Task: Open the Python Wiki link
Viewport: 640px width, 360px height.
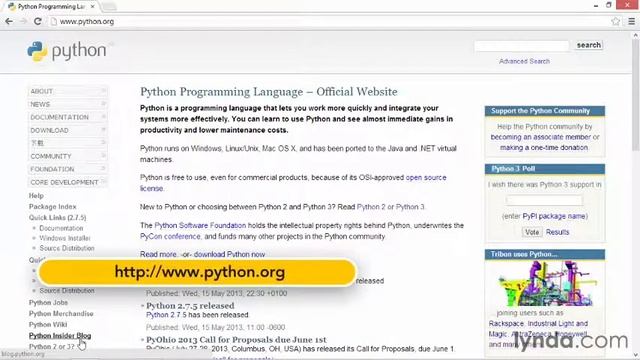Action: (x=48, y=324)
